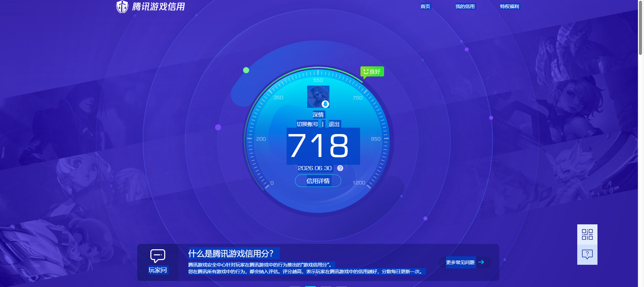644x287 pixels.
Task: Click the 玩家问 chat bubble icon
Action: point(158,256)
